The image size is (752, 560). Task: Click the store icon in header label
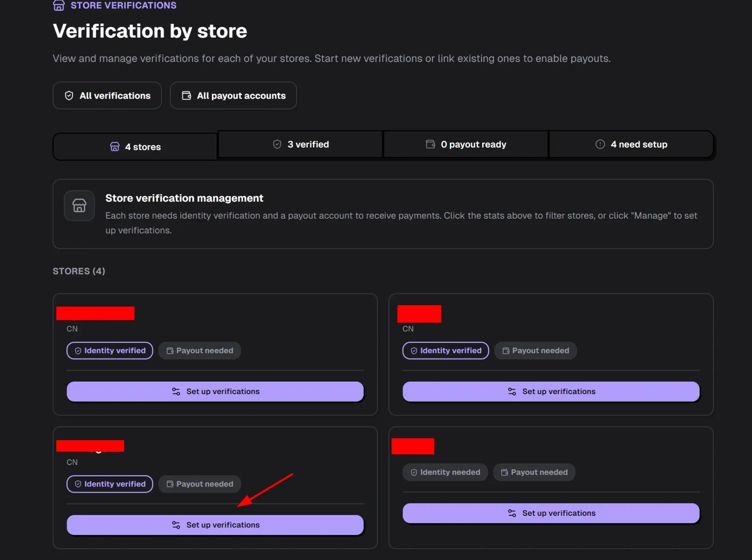click(59, 5)
